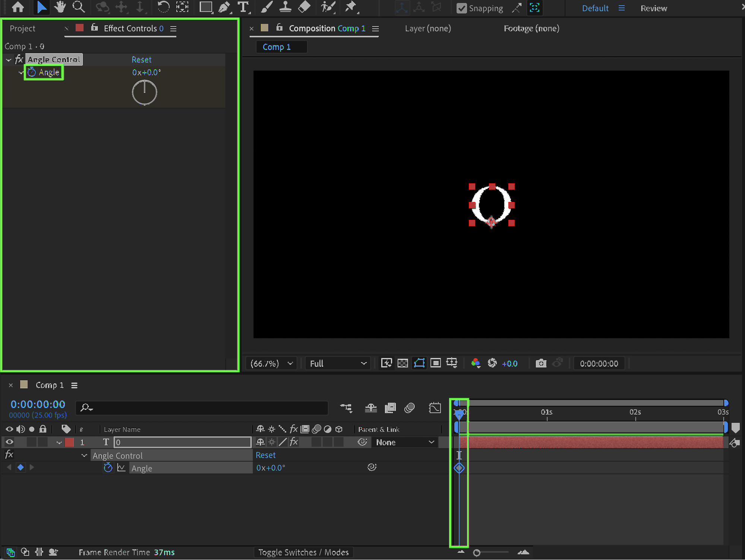Select the Zoom magnifier tool

point(79,7)
